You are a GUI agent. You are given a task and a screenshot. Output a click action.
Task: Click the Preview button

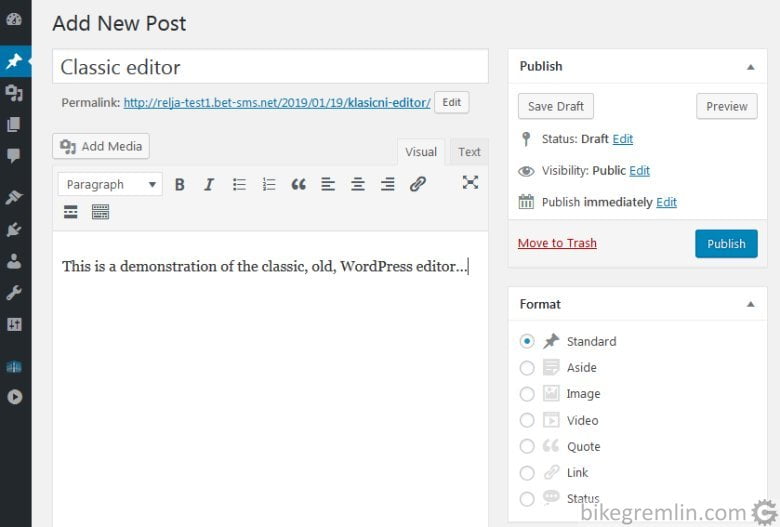[727, 106]
